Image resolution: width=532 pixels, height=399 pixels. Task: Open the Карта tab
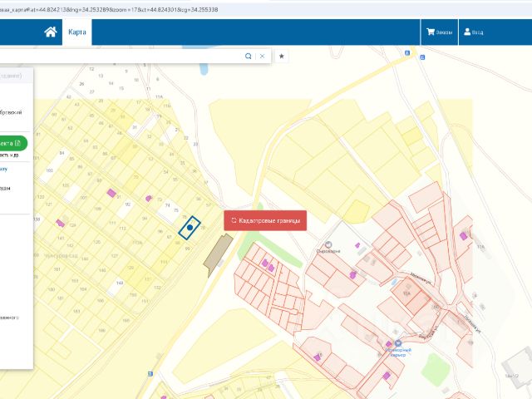point(77,32)
